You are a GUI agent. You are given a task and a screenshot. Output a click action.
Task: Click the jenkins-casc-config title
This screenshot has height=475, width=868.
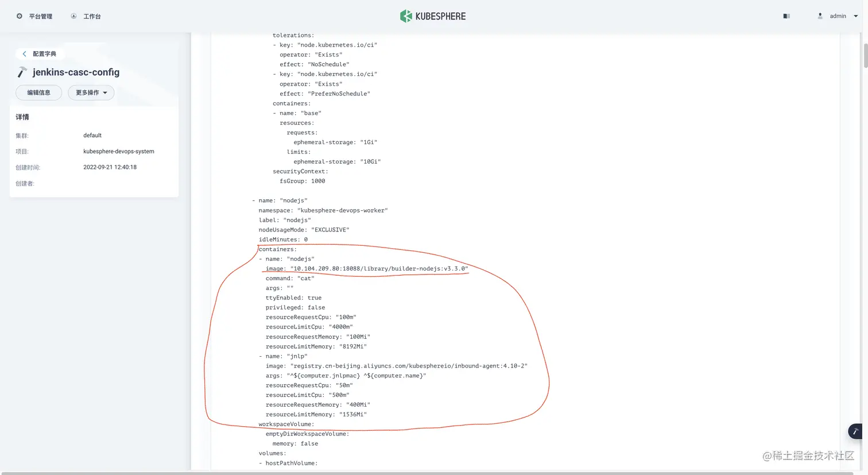coord(76,72)
